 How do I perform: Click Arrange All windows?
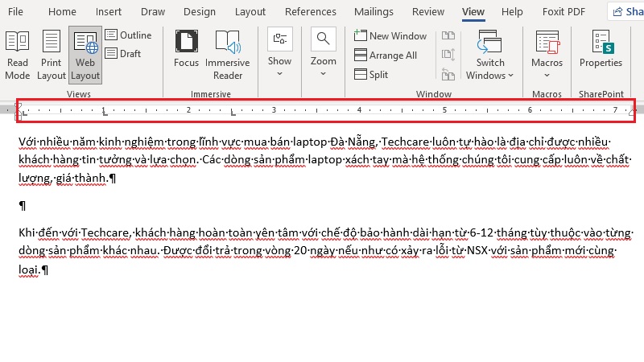coord(386,55)
